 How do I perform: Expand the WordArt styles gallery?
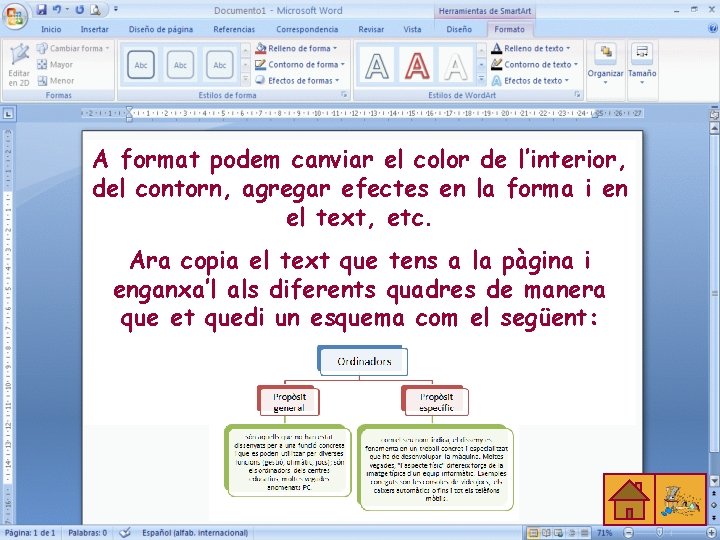click(481, 80)
